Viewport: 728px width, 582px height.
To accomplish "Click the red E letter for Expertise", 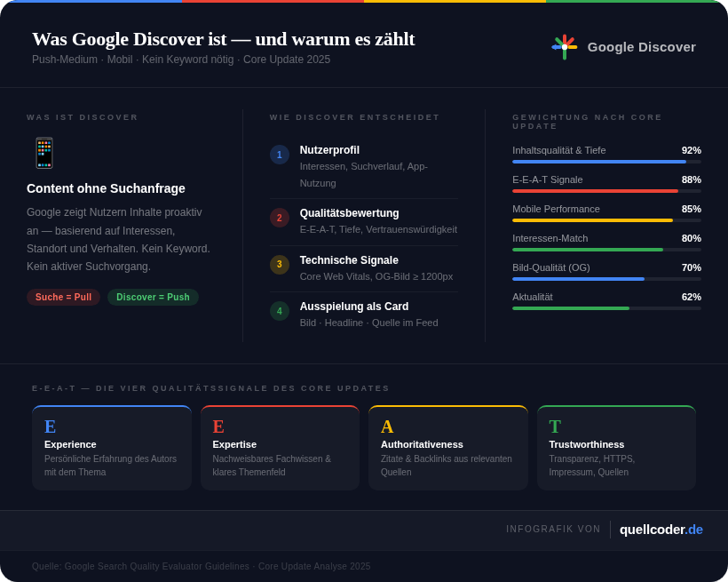I will coord(218,427).
